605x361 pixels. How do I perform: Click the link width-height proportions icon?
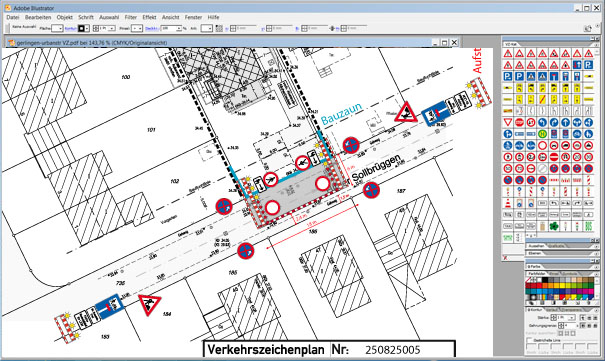(x=332, y=28)
